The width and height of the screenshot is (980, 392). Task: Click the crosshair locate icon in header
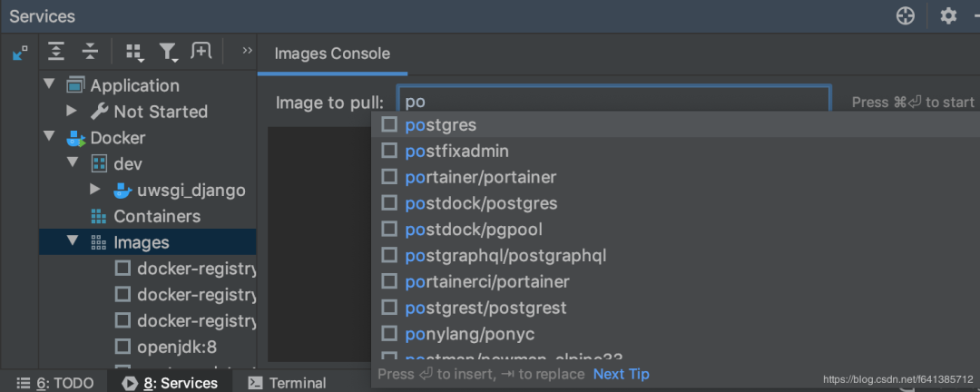905,15
